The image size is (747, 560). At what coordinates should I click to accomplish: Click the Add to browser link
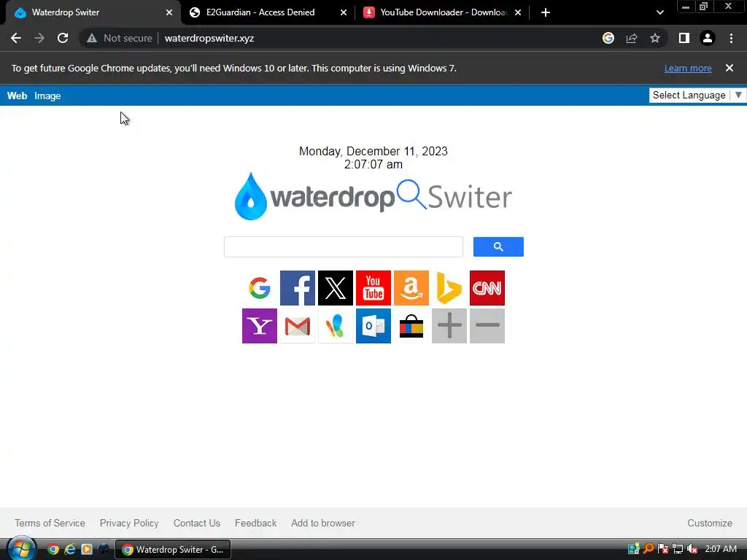point(323,523)
